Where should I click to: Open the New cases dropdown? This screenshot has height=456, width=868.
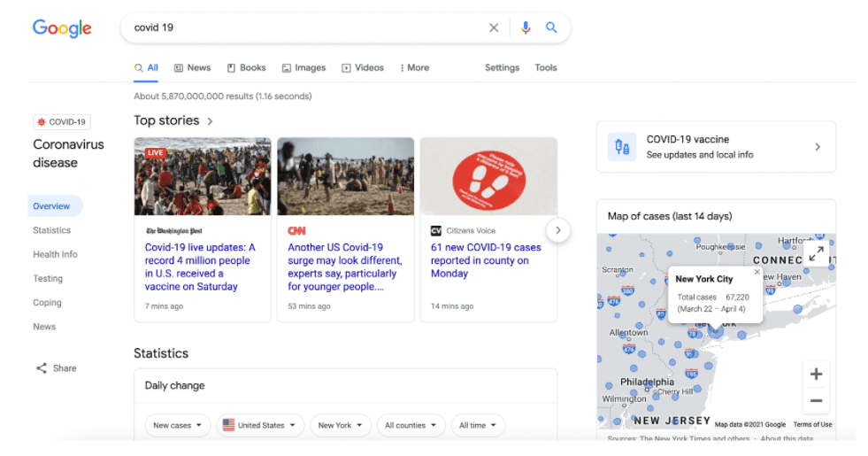(178, 426)
